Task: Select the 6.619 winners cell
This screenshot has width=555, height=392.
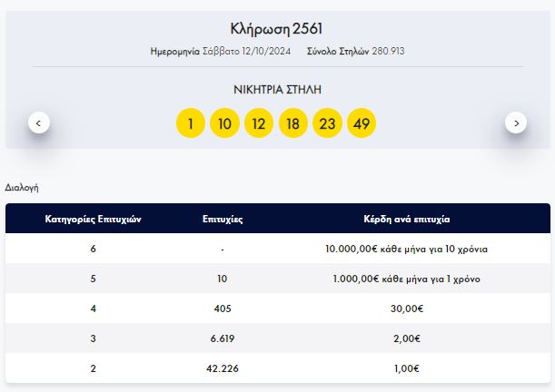Action: pos(223,338)
